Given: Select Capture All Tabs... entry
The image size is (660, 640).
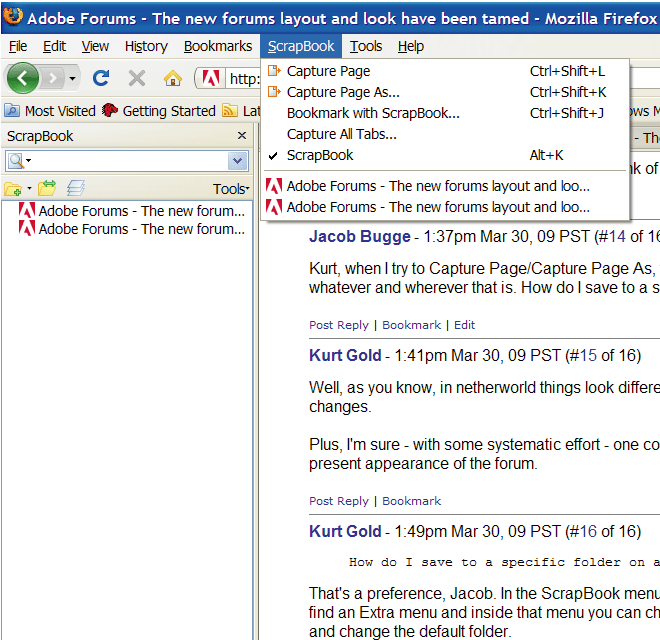Looking at the screenshot, I should [x=445, y=134].
